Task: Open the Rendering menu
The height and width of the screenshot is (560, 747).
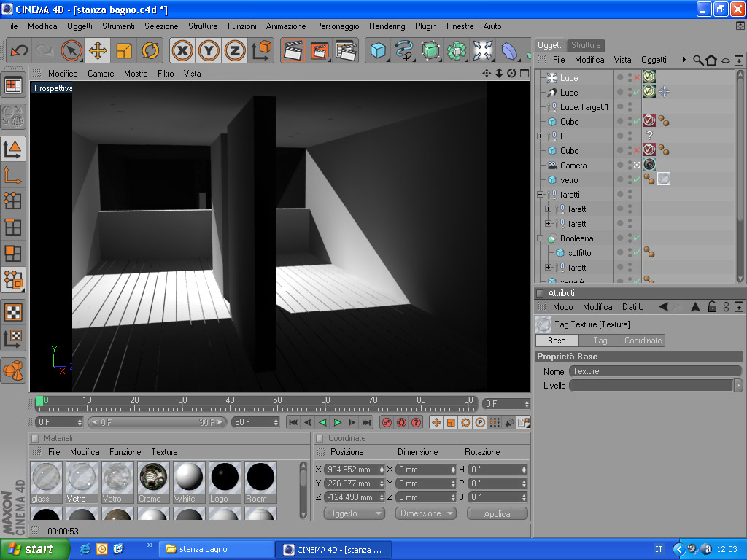Action: pyautogui.click(x=387, y=26)
